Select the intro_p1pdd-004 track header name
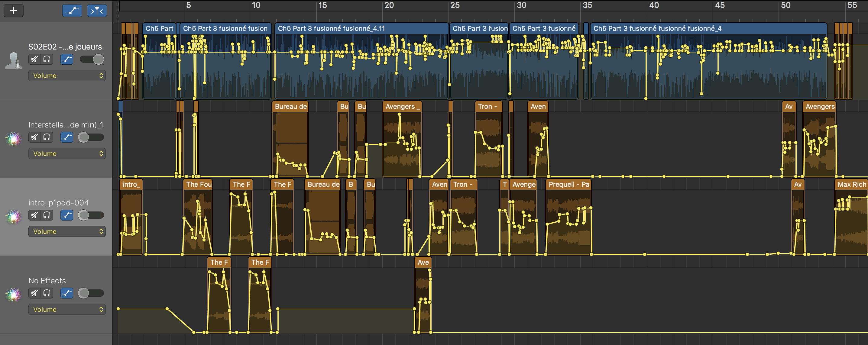 point(59,202)
